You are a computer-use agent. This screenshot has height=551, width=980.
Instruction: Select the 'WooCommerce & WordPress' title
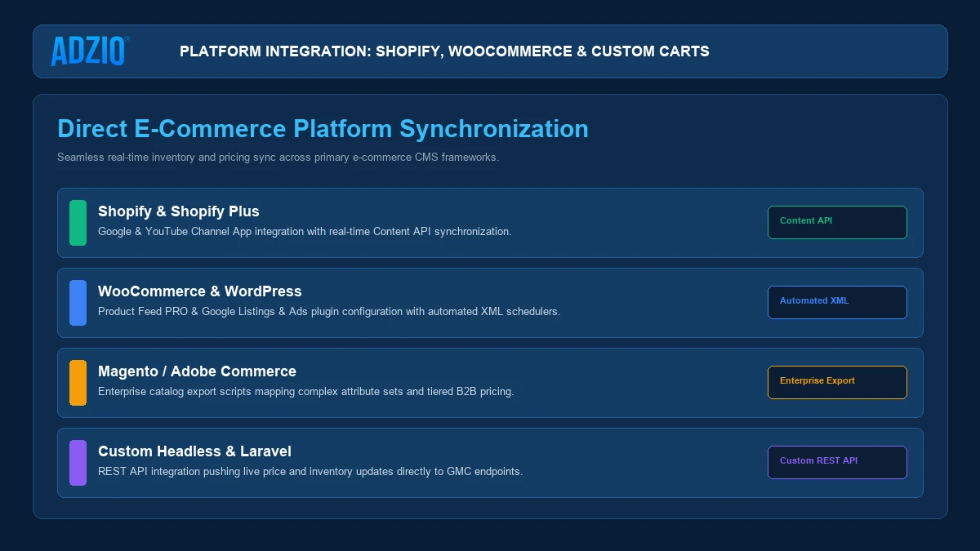(x=200, y=291)
